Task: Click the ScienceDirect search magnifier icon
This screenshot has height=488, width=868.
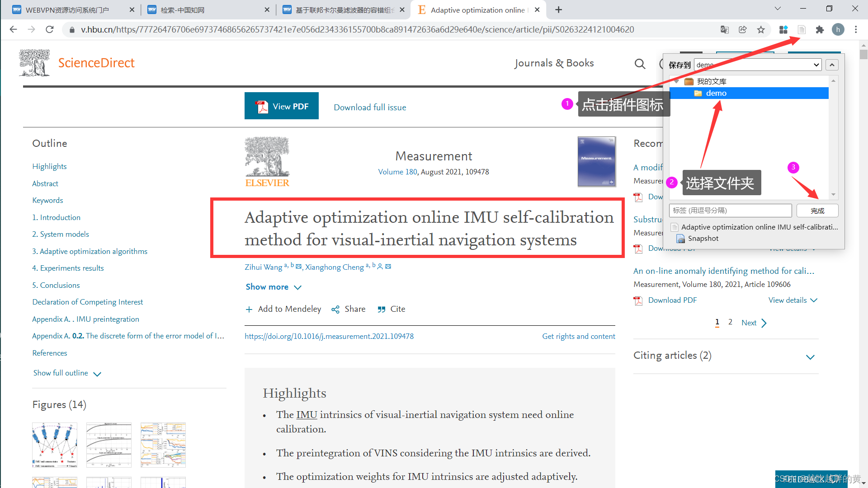Action: coord(640,64)
